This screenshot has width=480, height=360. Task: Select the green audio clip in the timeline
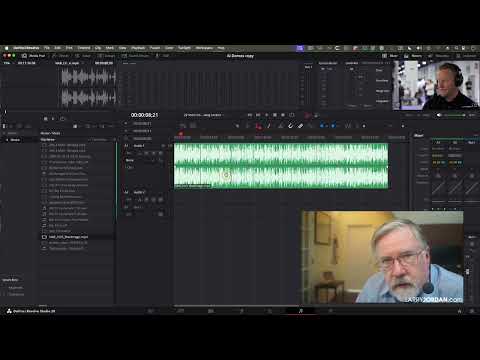(x=281, y=166)
